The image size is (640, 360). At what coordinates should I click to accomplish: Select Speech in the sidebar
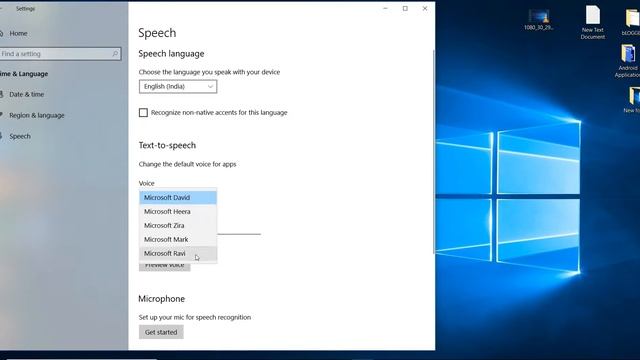click(x=20, y=136)
